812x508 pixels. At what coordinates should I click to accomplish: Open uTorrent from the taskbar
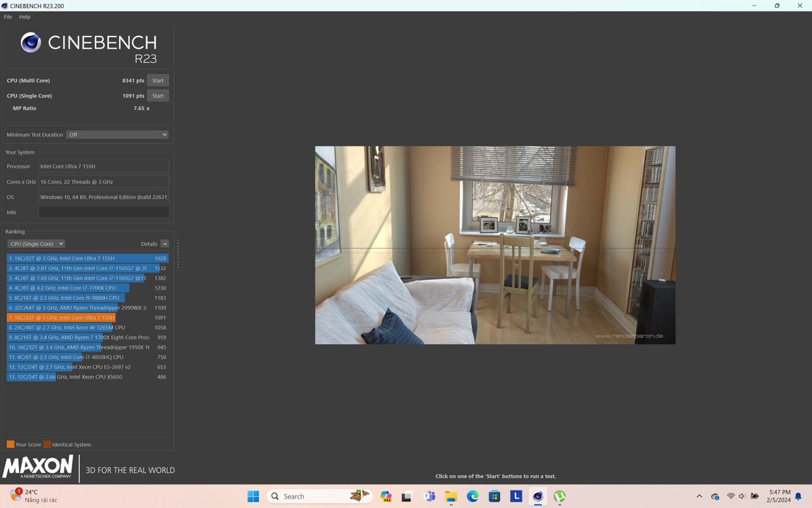560,496
